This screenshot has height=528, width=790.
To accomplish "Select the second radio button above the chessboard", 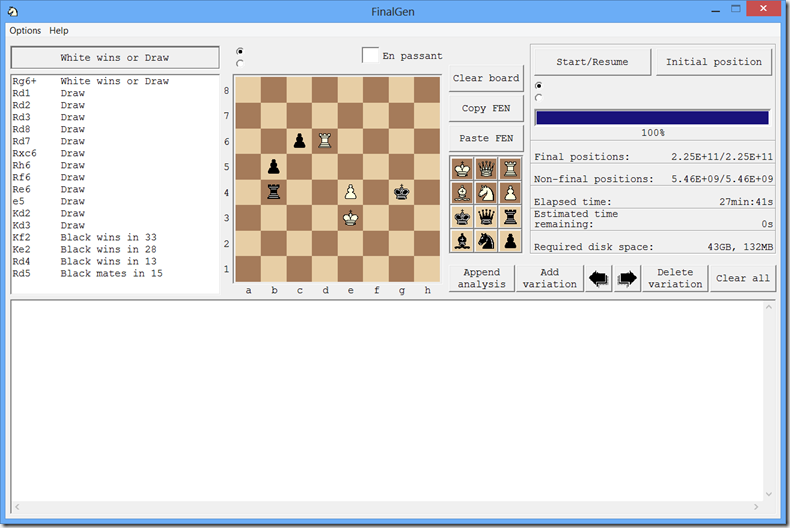I will (240, 63).
